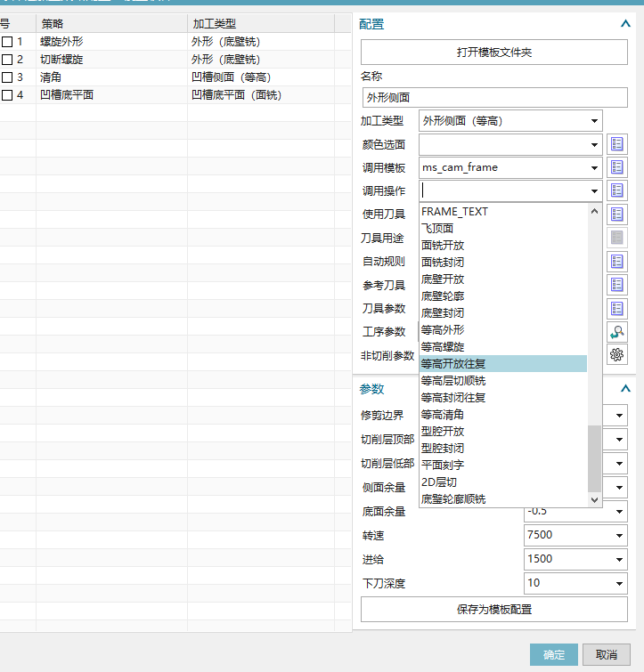The image size is (644, 672).
Task: Cancel with the 取消 button
Action: coord(607,655)
